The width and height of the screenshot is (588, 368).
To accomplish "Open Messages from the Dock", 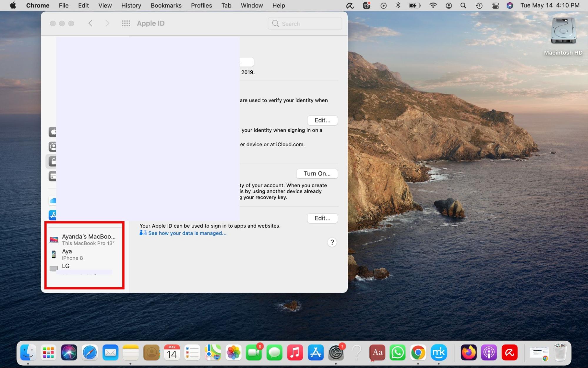I will click(274, 352).
